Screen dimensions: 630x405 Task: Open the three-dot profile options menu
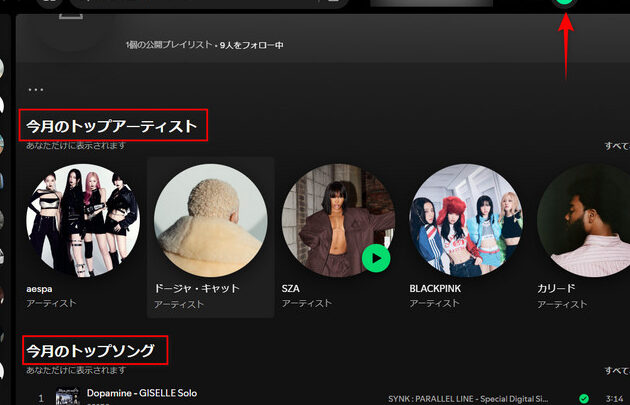36,90
